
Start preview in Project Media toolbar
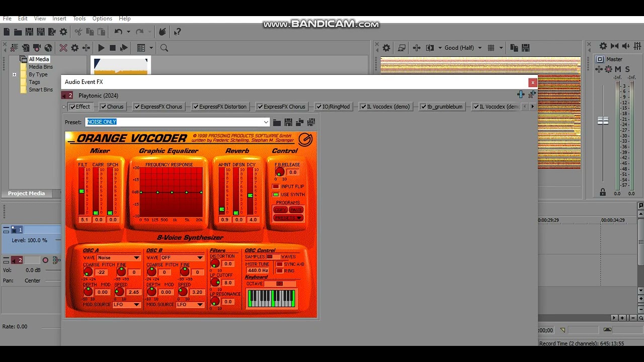coord(101,48)
